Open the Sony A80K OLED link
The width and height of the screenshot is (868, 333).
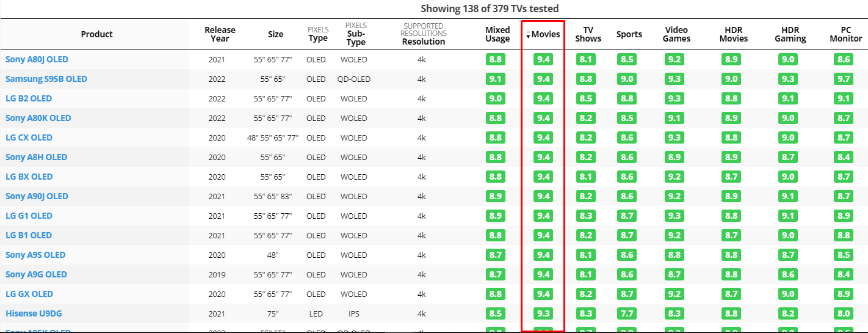[38, 118]
